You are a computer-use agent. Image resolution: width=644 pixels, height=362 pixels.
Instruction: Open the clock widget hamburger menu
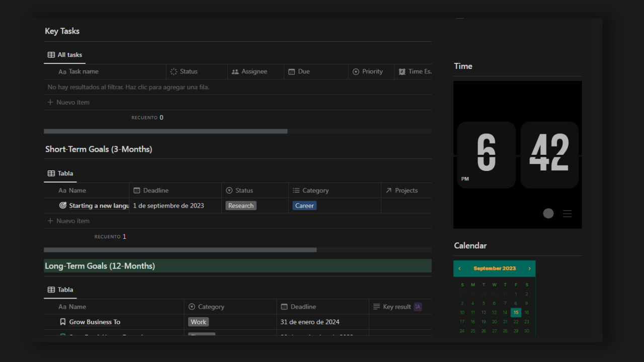click(568, 214)
